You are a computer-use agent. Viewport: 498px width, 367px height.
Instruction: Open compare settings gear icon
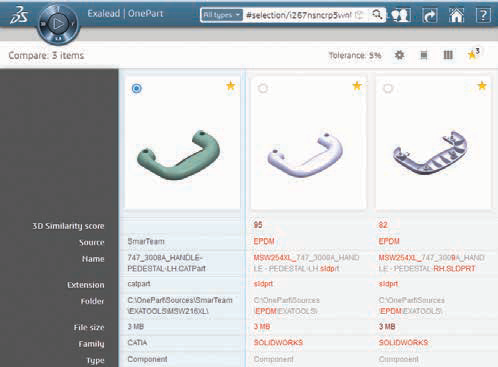399,55
